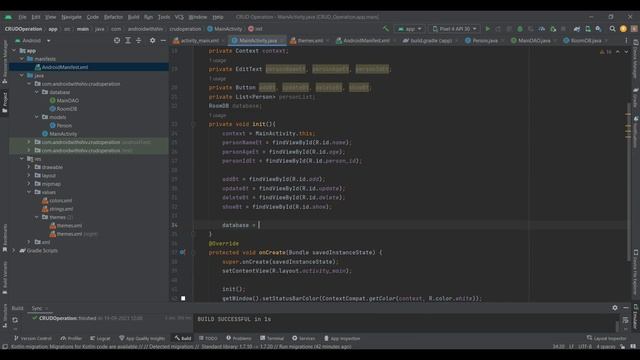Run the app with the green play button
The image size is (640, 360).
pyautogui.click(x=487, y=29)
